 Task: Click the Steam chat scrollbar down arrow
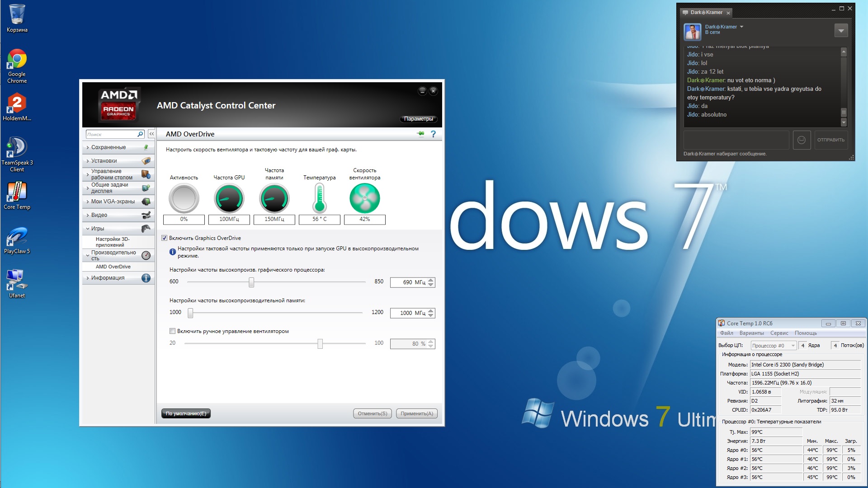[x=844, y=122]
